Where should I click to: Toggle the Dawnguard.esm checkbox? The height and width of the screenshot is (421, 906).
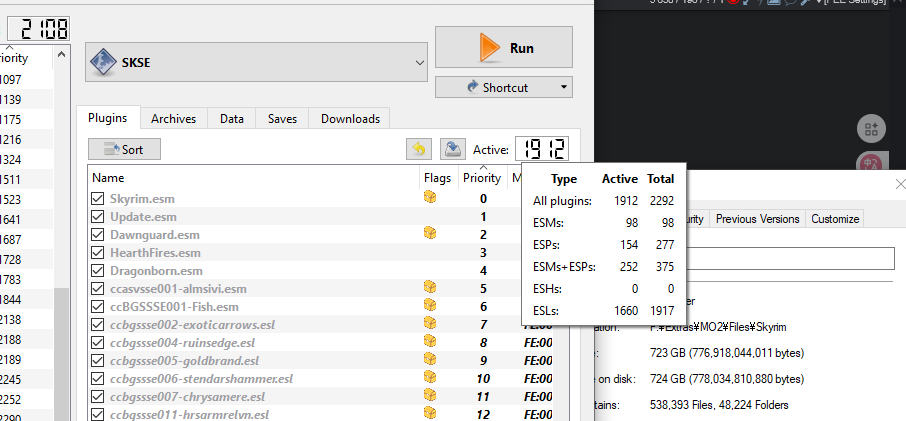(97, 235)
